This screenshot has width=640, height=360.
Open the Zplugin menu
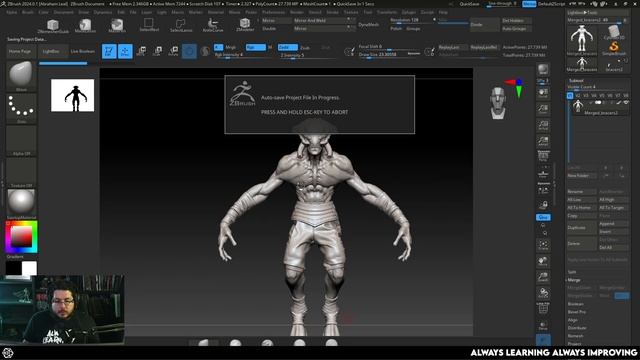click(409, 12)
